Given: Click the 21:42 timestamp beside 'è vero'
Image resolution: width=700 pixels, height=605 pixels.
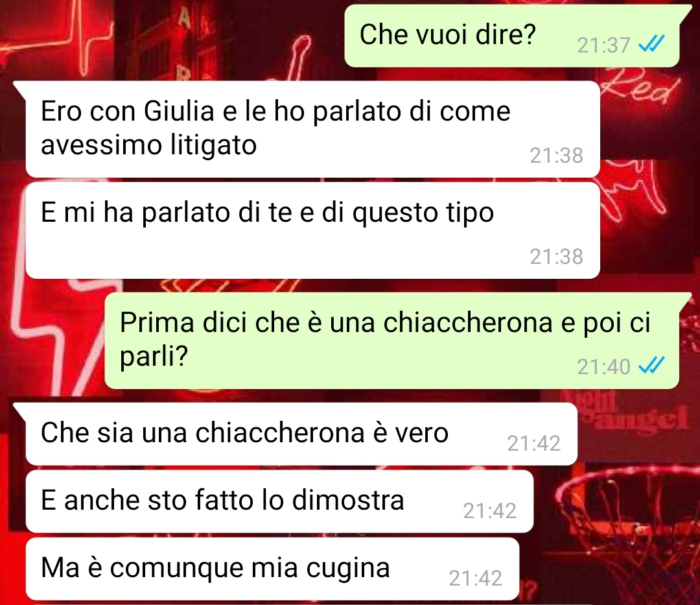Looking at the screenshot, I should pyautogui.click(x=534, y=444).
